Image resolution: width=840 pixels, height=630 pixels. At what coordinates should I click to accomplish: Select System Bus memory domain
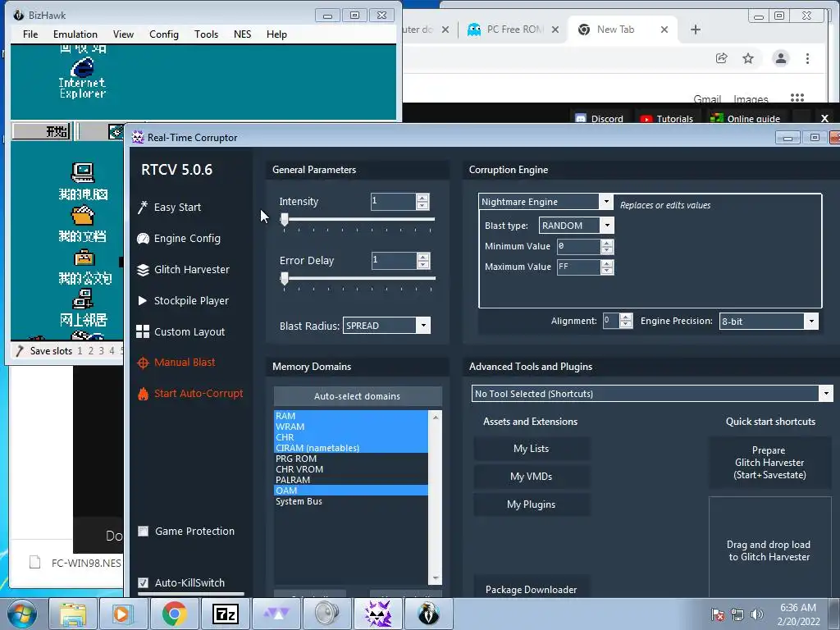click(351, 501)
